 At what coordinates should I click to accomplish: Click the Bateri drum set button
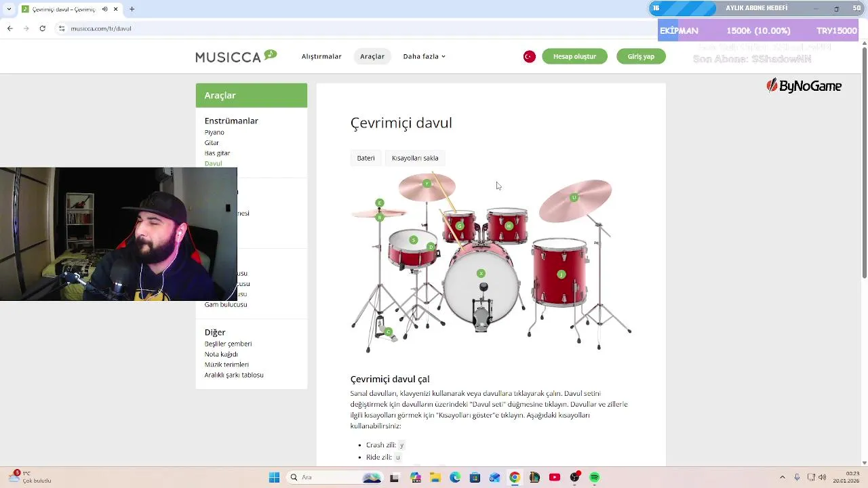366,158
